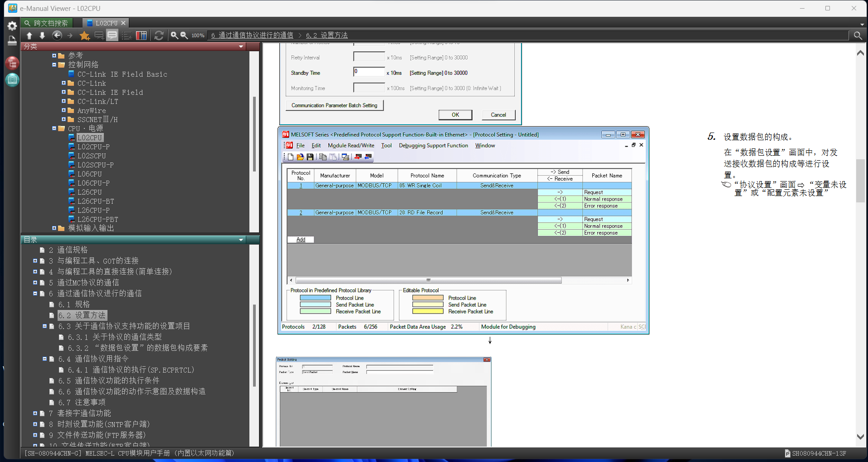Click the refresh icon in toolbar

159,35
